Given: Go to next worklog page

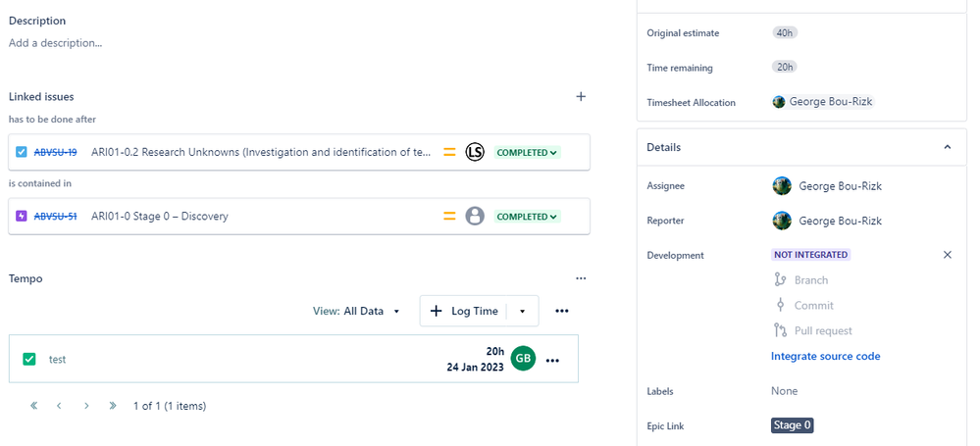Looking at the screenshot, I should tap(86, 406).
